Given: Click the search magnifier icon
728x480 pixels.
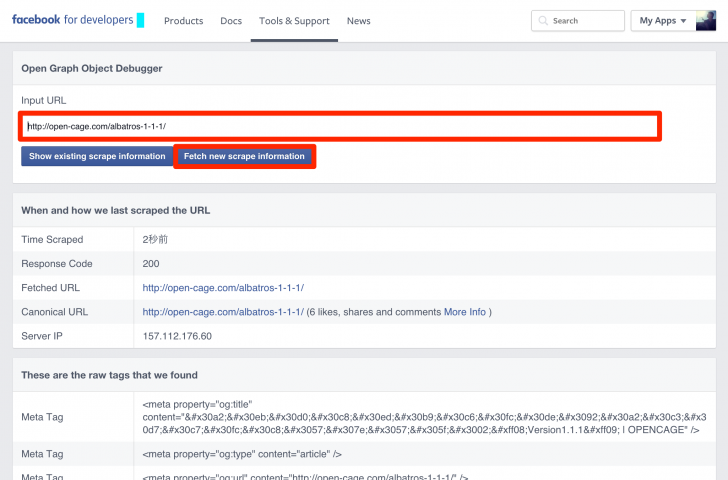Looking at the screenshot, I should pos(543,20).
